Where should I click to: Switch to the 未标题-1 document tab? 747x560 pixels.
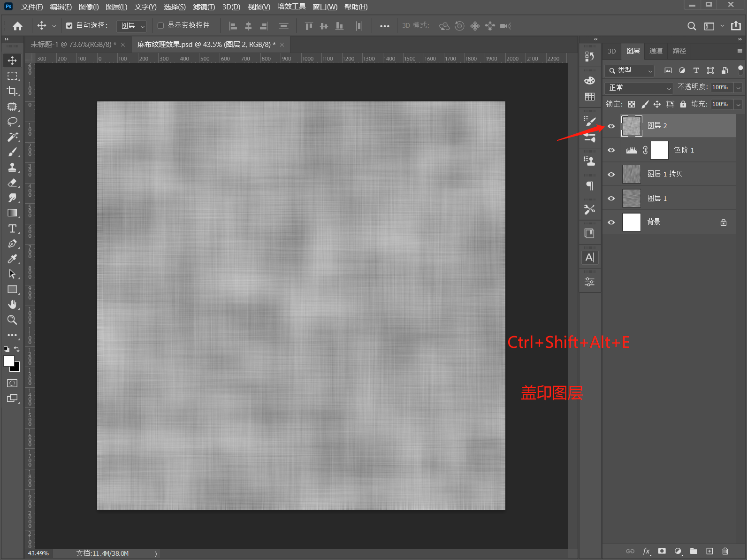[73, 45]
